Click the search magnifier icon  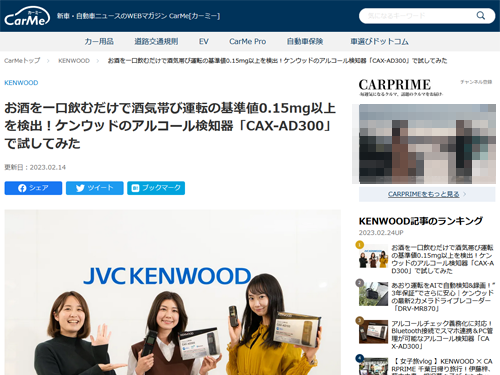pyautogui.click(x=480, y=16)
